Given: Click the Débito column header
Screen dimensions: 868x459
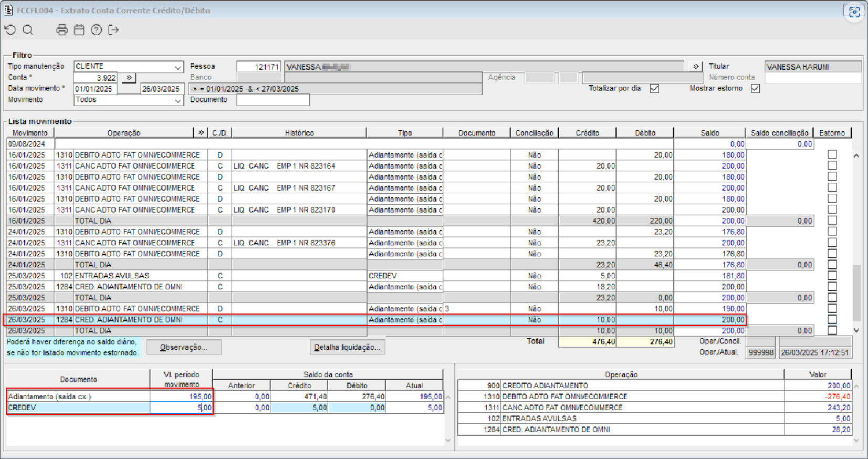Looking at the screenshot, I should coord(645,133).
